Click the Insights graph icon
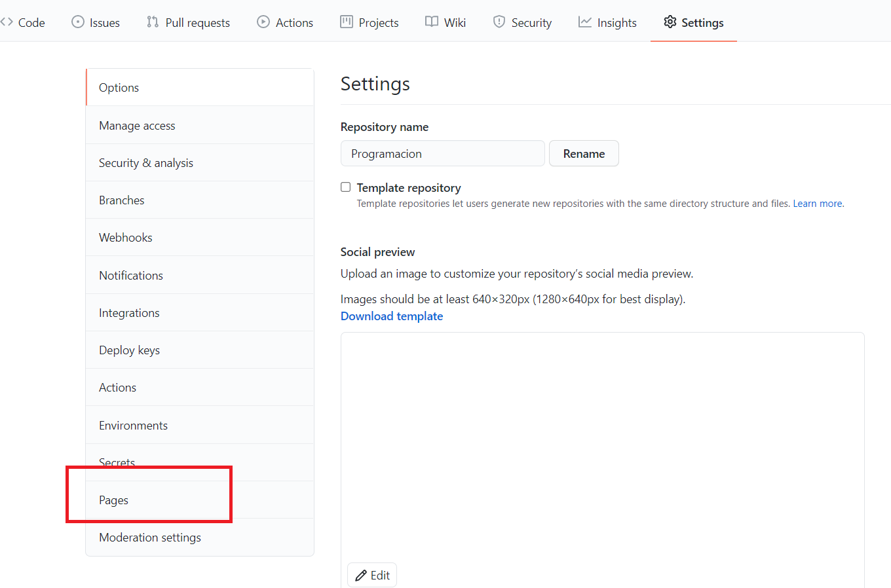The height and width of the screenshot is (588, 891). [x=585, y=22]
